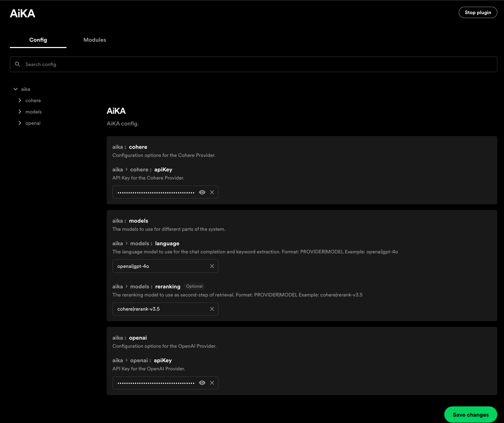Select the aika item in tree
Viewport: 504px width, 423px height.
tap(25, 89)
